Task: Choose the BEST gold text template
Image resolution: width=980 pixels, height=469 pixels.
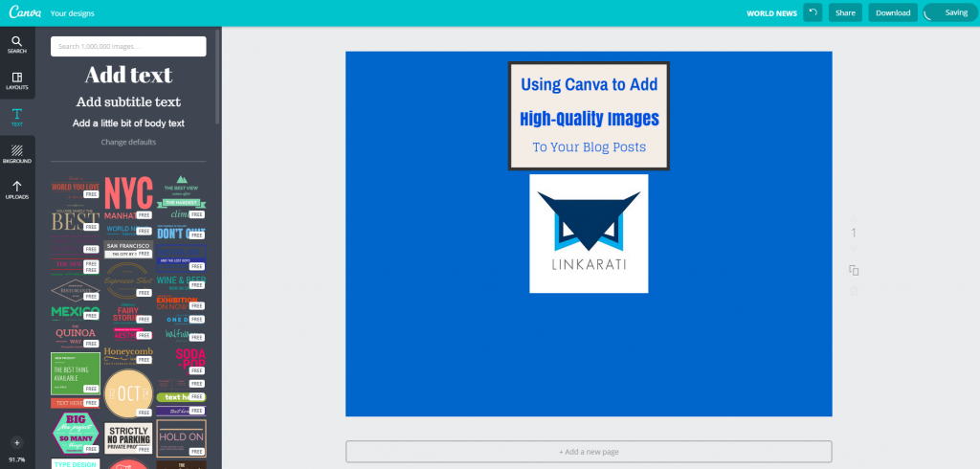Action: (75, 219)
